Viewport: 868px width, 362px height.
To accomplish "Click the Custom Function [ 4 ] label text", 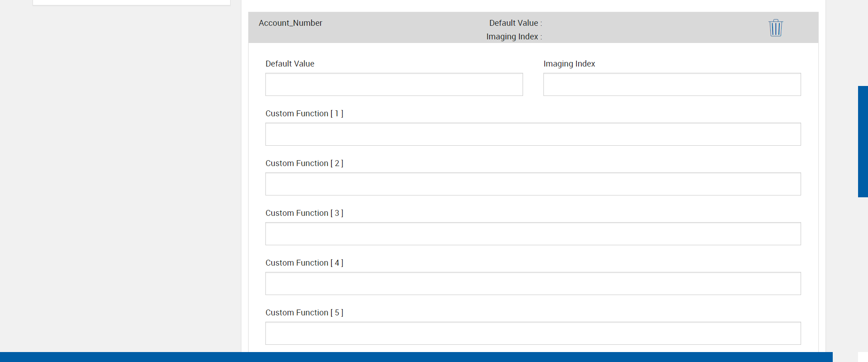I will tap(304, 263).
